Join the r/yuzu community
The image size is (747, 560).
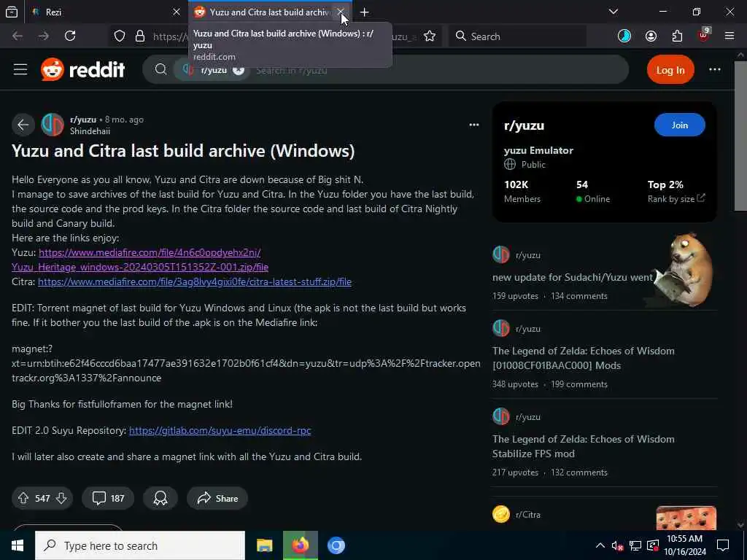[x=679, y=125]
